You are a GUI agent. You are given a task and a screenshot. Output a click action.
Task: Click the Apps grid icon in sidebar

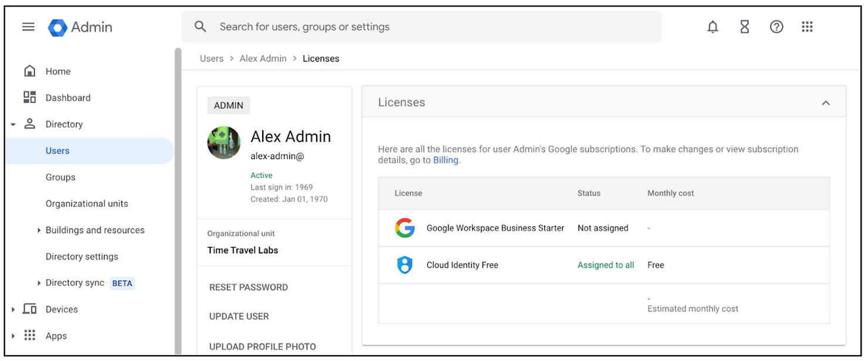(29, 335)
